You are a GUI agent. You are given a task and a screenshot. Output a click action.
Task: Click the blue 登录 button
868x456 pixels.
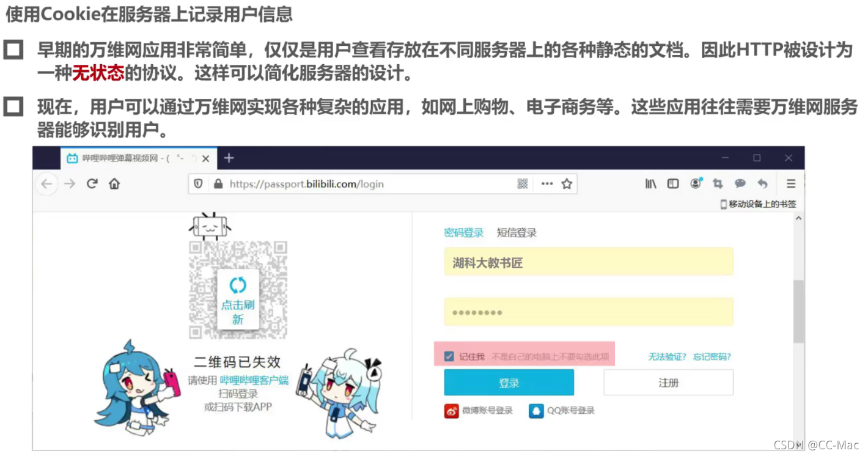click(x=509, y=383)
